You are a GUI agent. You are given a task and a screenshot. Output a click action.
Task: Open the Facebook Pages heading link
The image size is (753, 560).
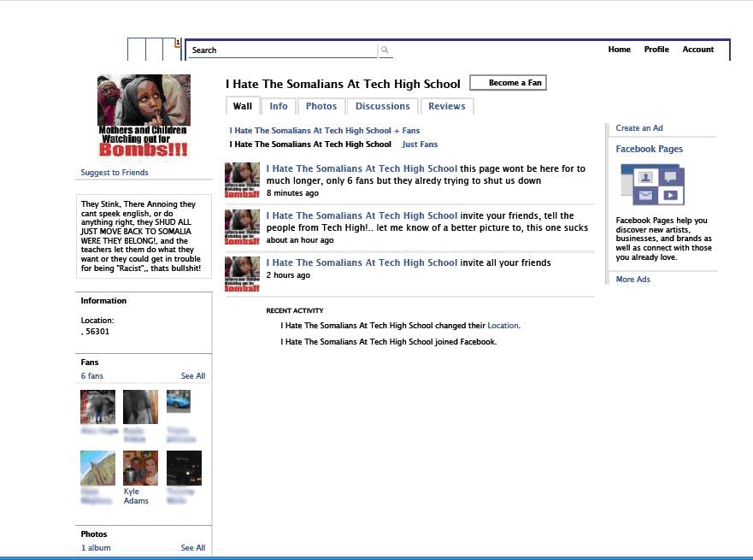pyautogui.click(x=650, y=149)
